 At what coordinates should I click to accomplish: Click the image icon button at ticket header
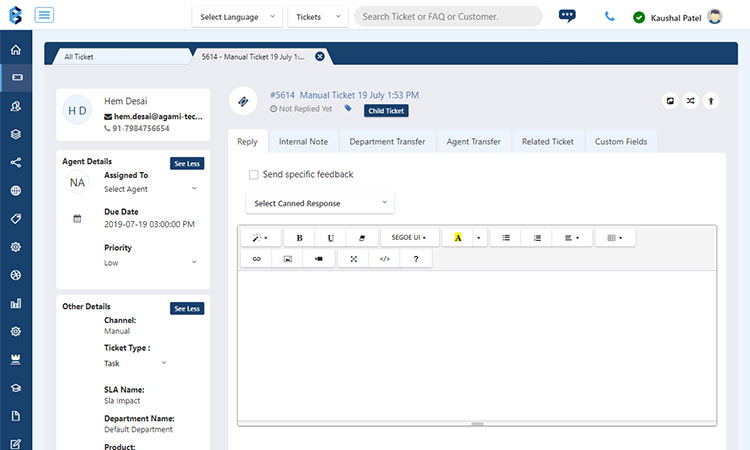(670, 101)
